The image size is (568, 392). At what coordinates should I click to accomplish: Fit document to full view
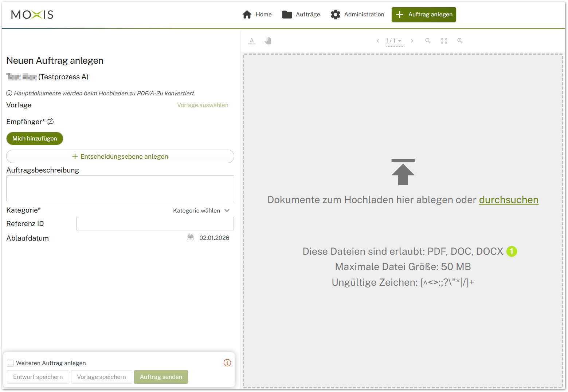coord(444,41)
